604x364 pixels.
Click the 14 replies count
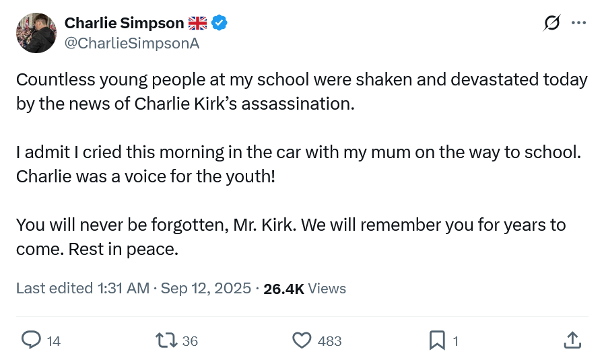(x=54, y=341)
